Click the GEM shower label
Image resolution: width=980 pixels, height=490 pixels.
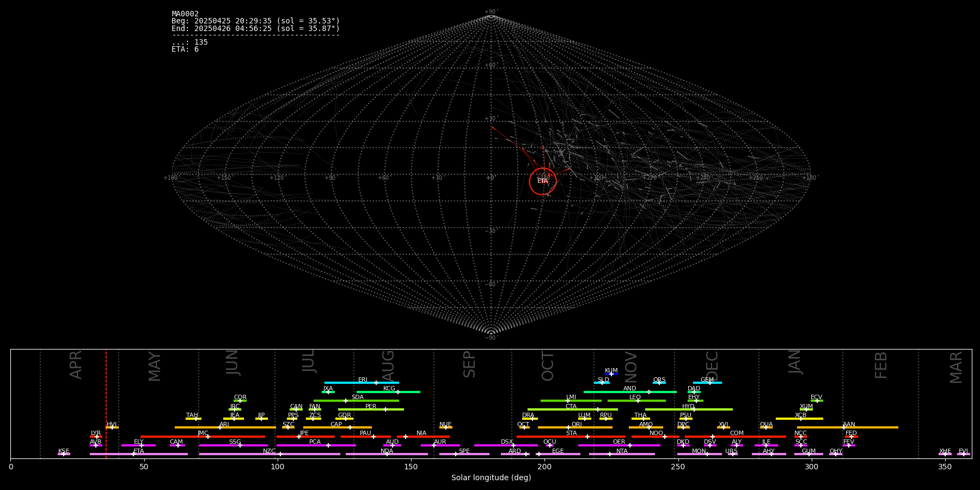707,380
